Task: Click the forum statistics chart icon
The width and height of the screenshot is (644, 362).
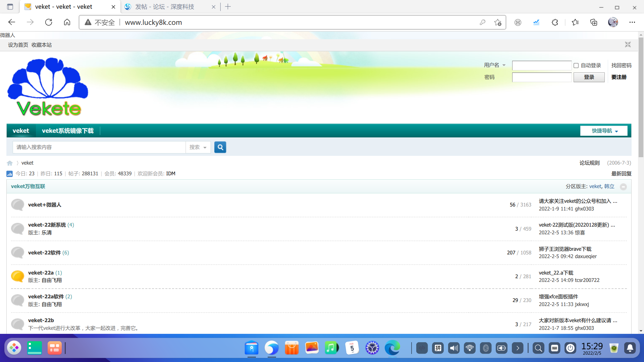Action: click(x=9, y=174)
